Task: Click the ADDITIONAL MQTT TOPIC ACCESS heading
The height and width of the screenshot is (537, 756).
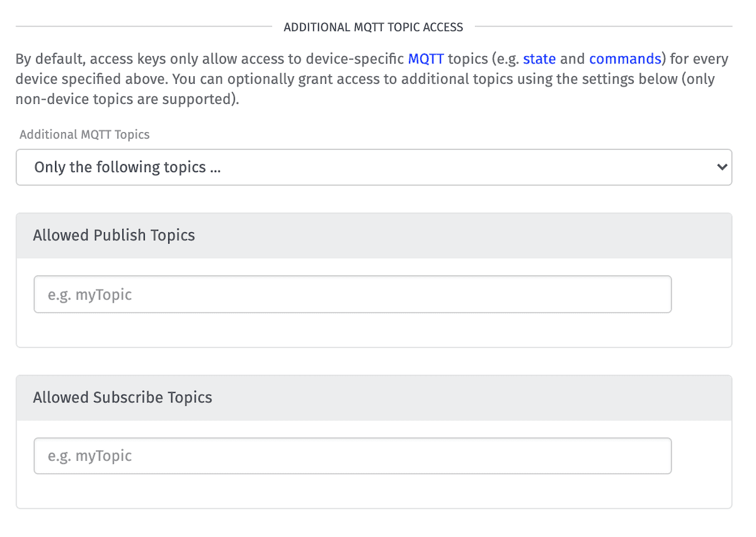Action: [x=374, y=27]
